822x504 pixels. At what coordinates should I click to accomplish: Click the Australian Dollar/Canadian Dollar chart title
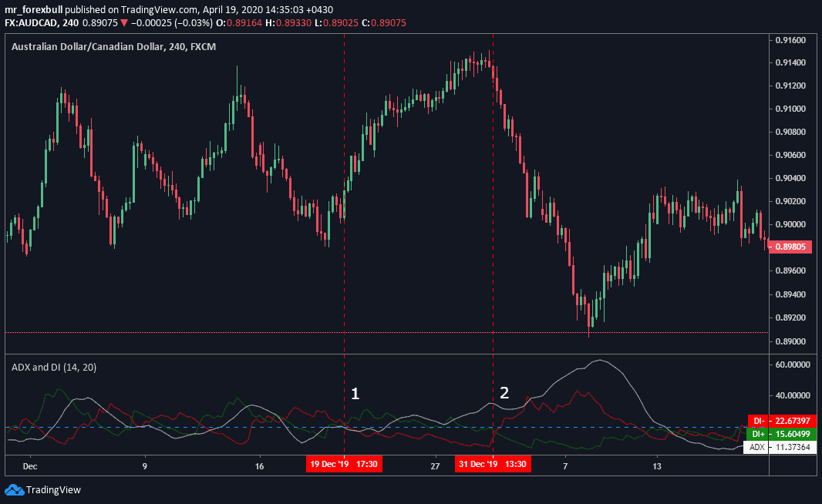[87, 47]
